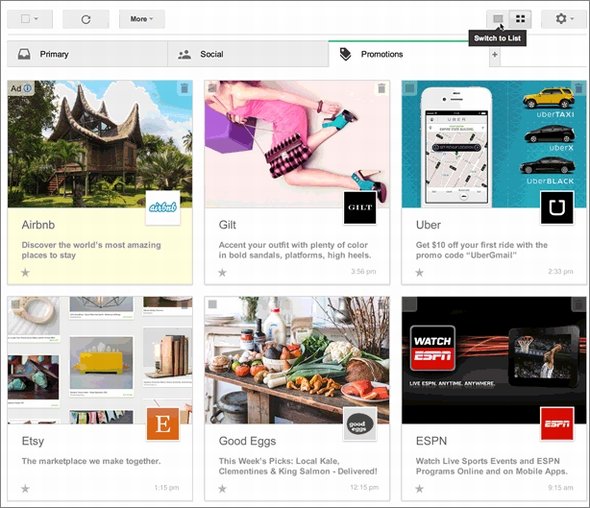This screenshot has height=508, width=590.
Task: Click 'Accent your outfit with plenty of color' text
Action: click(x=295, y=250)
